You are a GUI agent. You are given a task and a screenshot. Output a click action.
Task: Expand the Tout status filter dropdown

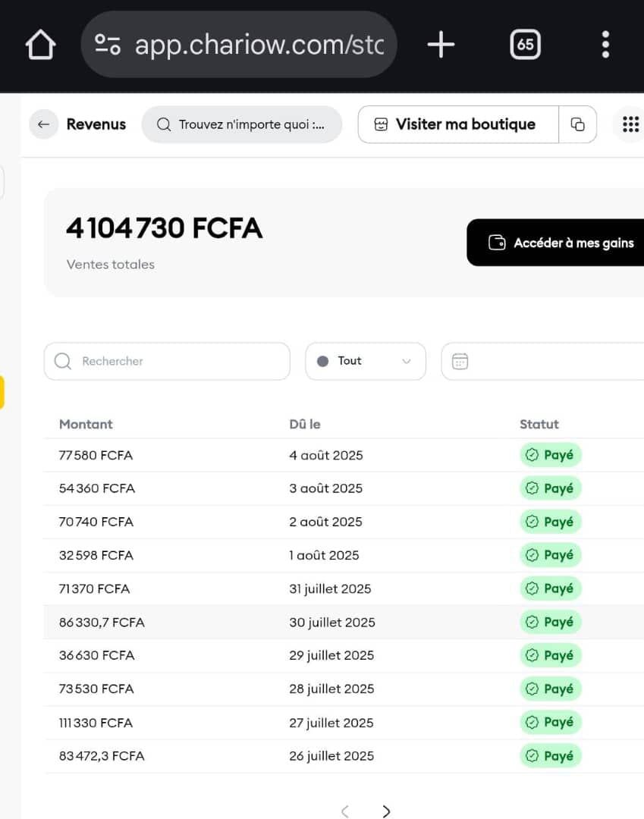pos(365,361)
